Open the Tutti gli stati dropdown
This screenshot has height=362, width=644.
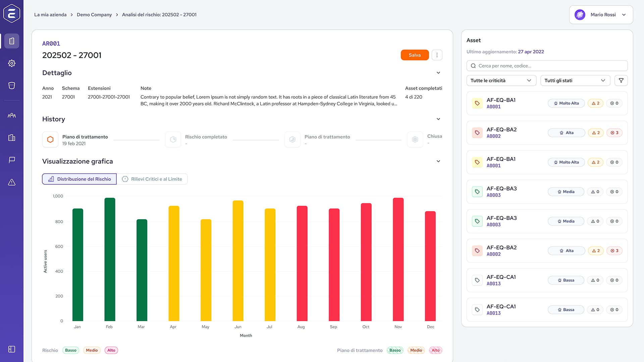coord(575,80)
